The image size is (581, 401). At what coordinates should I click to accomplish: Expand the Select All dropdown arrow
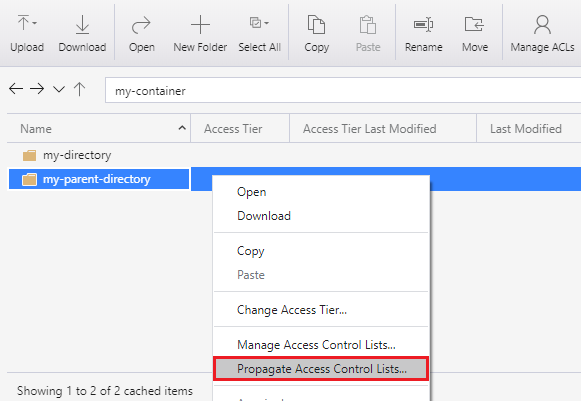tap(266, 23)
